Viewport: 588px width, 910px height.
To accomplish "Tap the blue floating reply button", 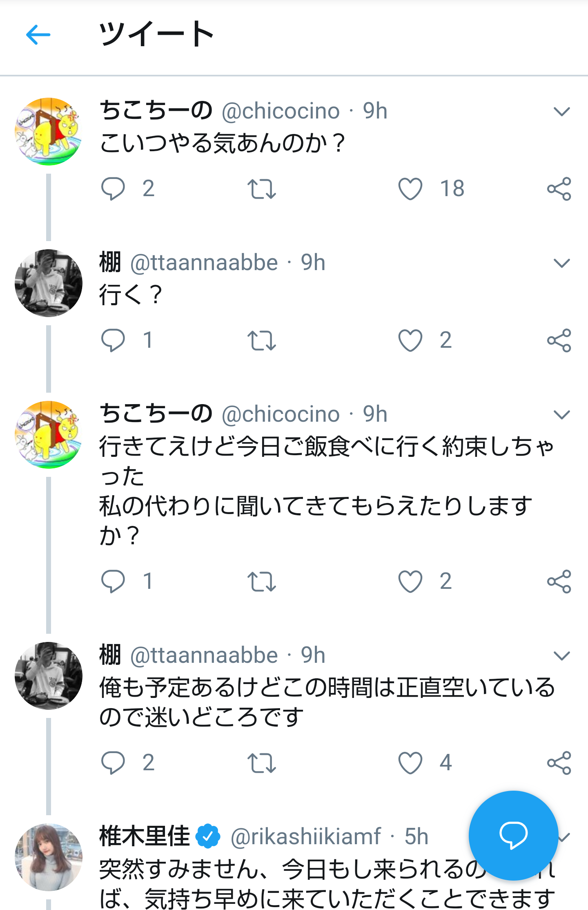I will 513,836.
